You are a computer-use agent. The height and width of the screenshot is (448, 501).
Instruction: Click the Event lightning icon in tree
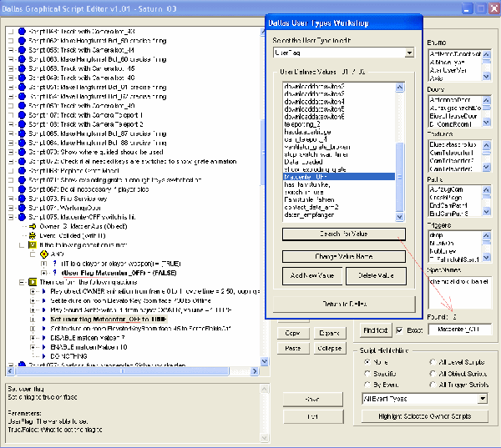32,235
